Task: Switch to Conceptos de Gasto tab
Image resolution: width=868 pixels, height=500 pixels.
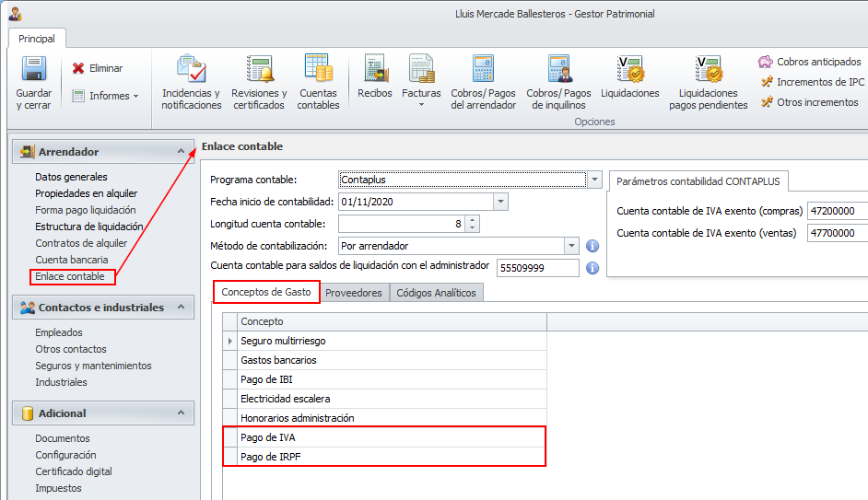Action: [266, 292]
